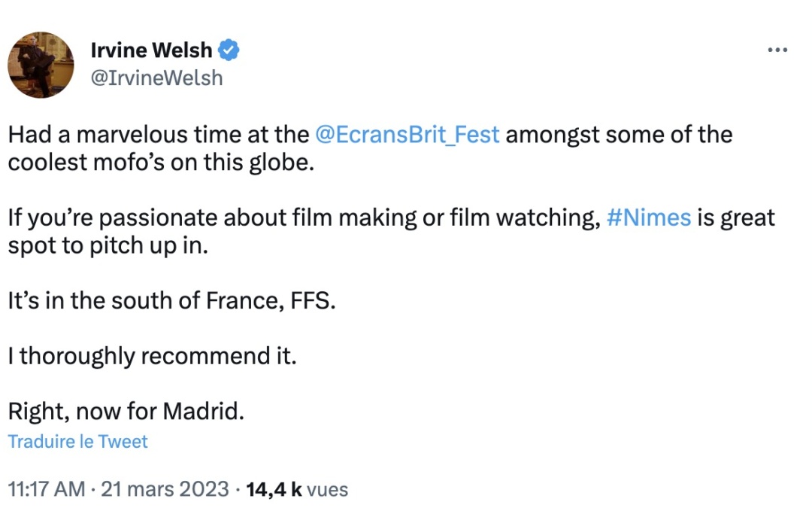Click the word vues beside count

coord(327,489)
